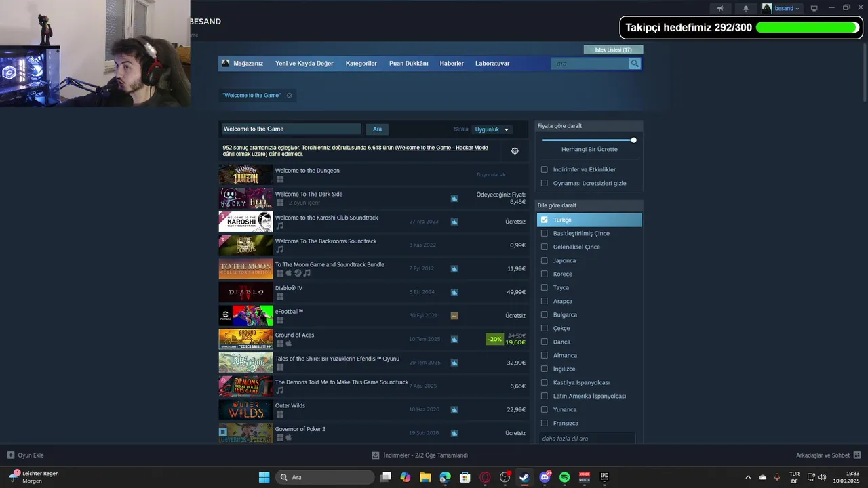The width and height of the screenshot is (868, 488).
Task: Open the Haberler tab
Action: point(452,64)
